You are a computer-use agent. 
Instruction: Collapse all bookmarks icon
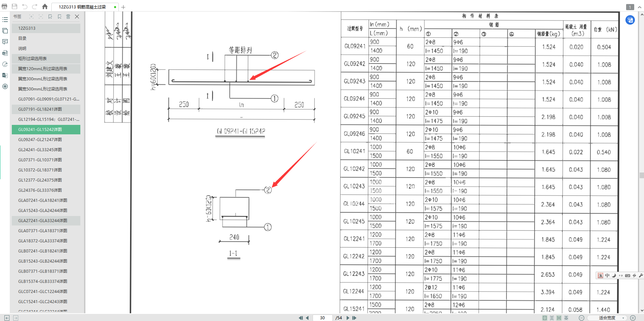(x=41, y=17)
